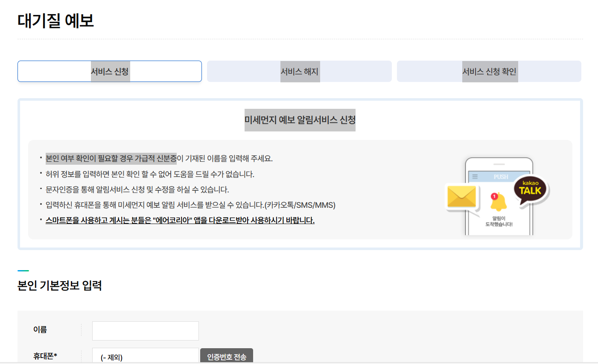
Task: Click the notification bell icon on the phone
Action: (x=499, y=202)
